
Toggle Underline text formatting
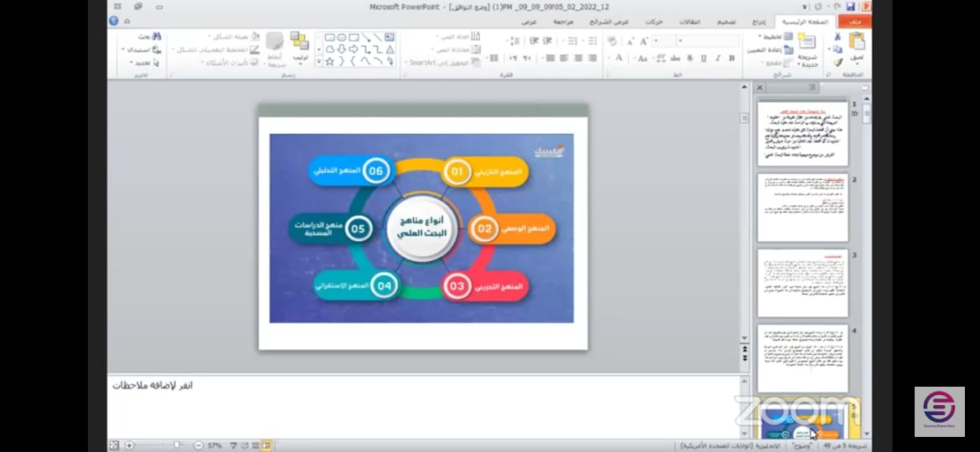(703, 59)
